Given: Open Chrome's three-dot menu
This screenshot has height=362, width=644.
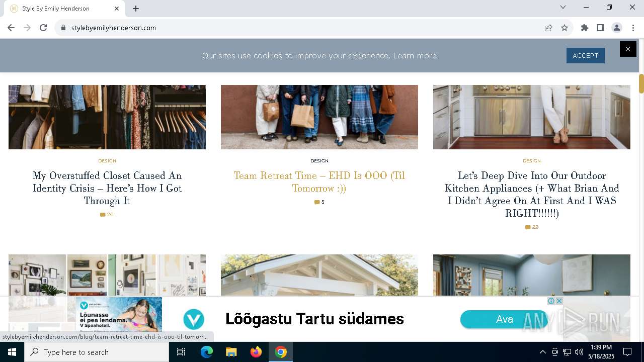Looking at the screenshot, I should tap(633, 28).
